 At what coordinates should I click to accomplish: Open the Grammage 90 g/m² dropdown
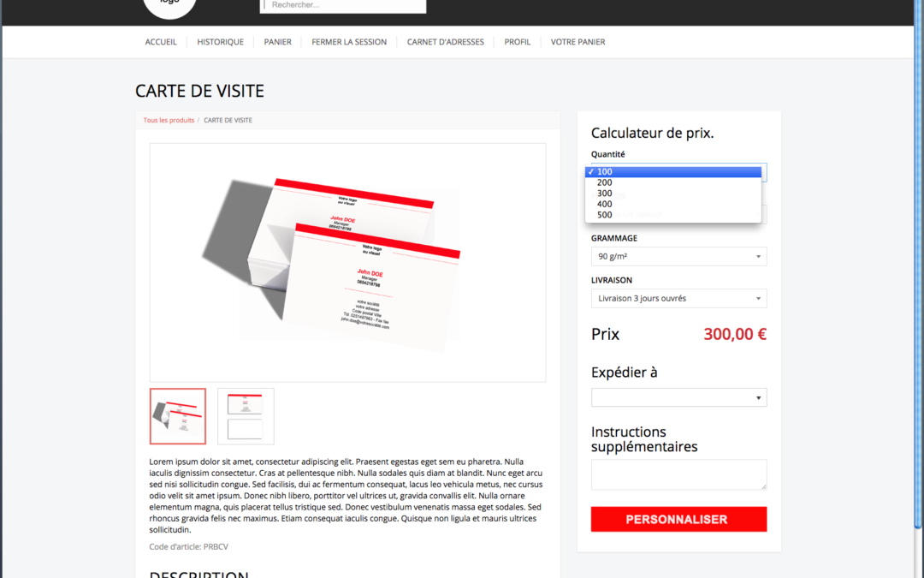[678, 257]
